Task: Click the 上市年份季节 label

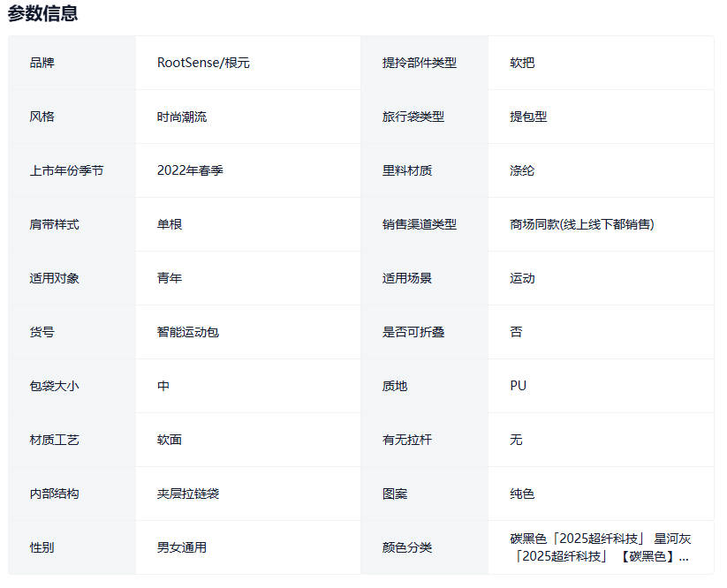Action: point(66,170)
